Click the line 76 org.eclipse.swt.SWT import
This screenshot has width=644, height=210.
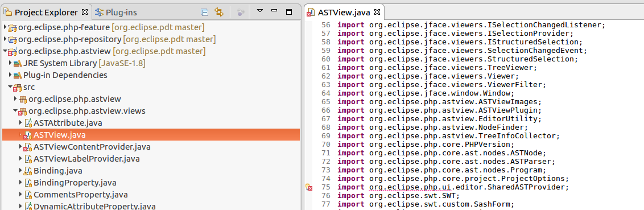pos(398,196)
